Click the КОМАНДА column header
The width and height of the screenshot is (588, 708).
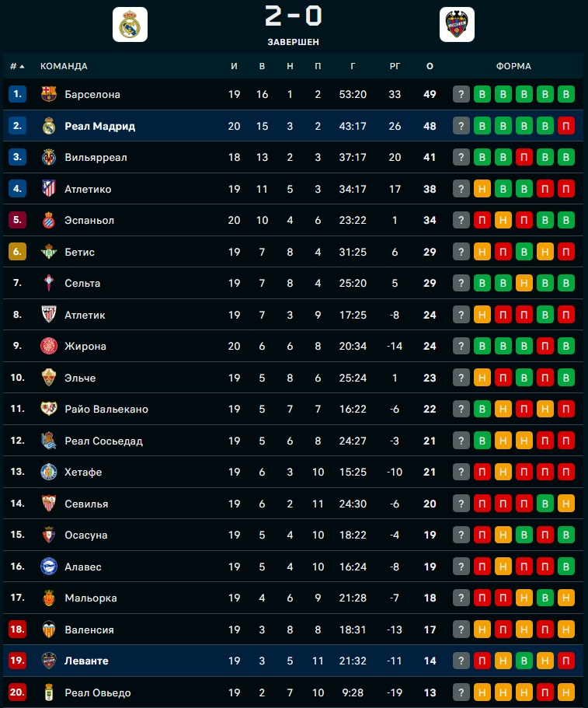(x=64, y=67)
